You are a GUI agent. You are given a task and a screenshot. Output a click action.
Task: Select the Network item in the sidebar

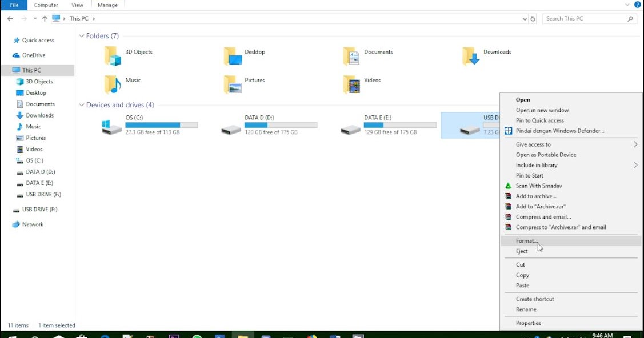point(33,224)
